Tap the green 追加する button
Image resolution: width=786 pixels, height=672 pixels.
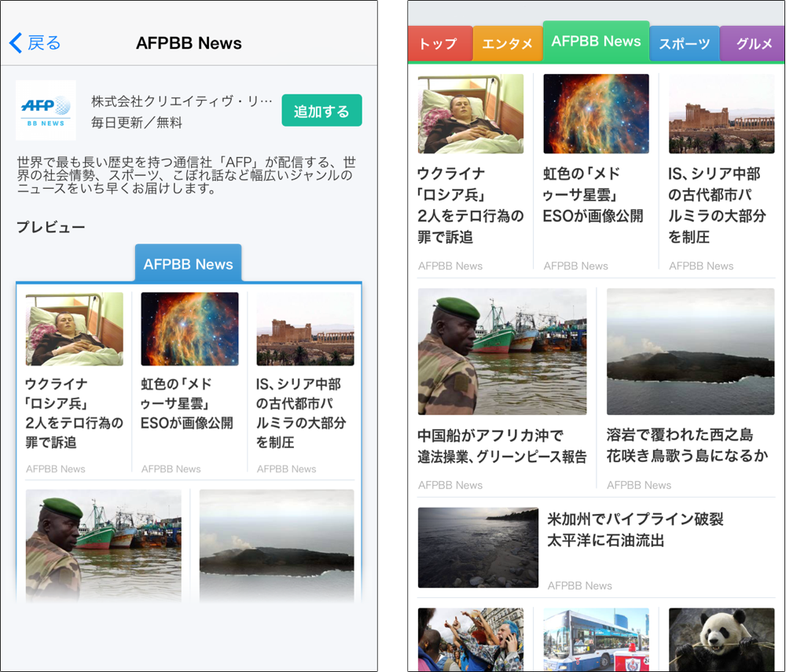pyautogui.click(x=321, y=110)
